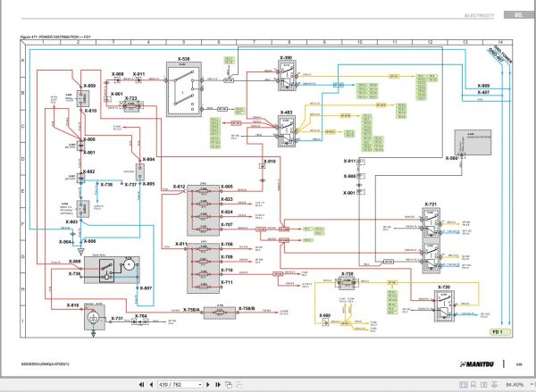Screen dimensions: 536x392
Task: Go to the next page
Action: (x=208, y=385)
